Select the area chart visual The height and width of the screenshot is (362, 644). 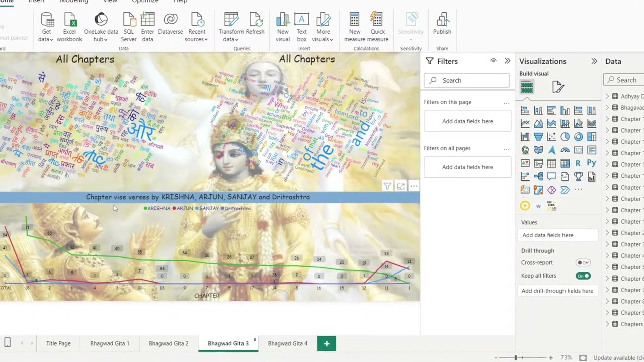click(x=538, y=123)
